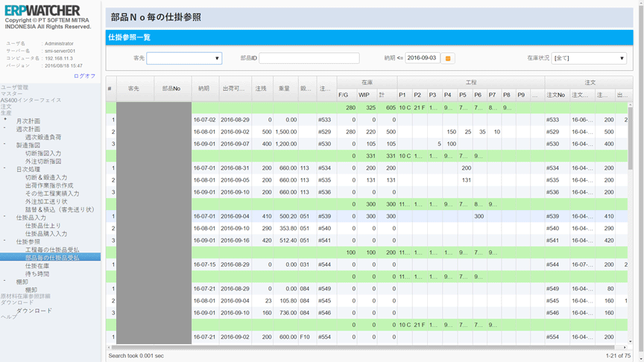The image size is (644, 362).
Task: Sort by 部品No column header
Action: coord(172,88)
